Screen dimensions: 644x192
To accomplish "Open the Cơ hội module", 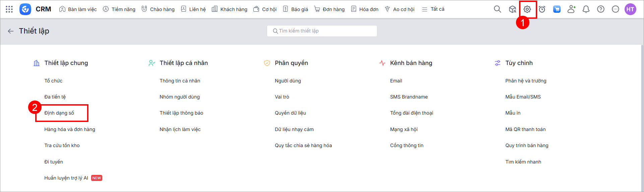I will tap(265, 9).
